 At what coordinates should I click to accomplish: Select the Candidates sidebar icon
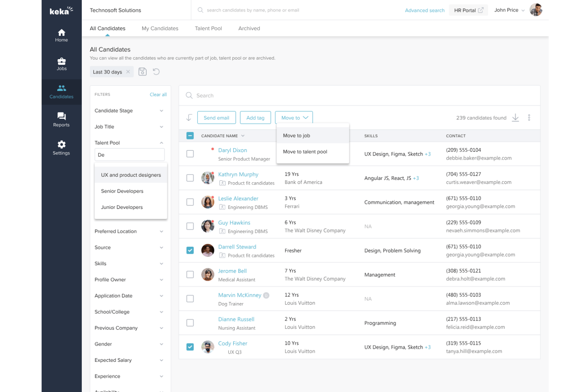[x=62, y=88]
